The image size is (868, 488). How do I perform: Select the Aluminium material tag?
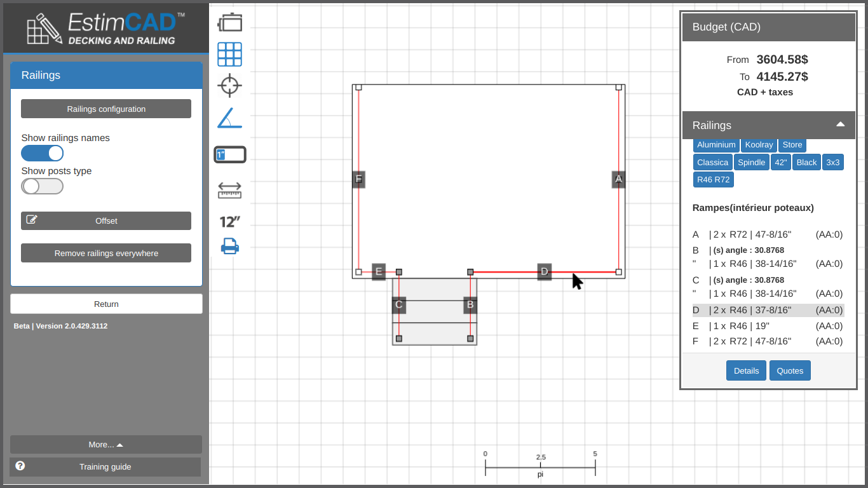click(716, 145)
